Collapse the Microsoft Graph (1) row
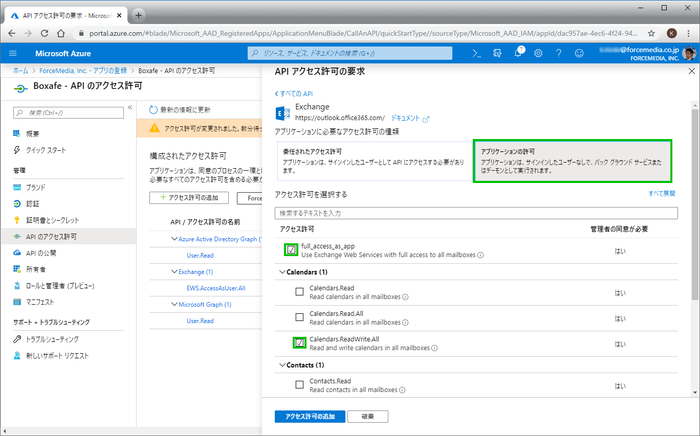 [x=175, y=304]
